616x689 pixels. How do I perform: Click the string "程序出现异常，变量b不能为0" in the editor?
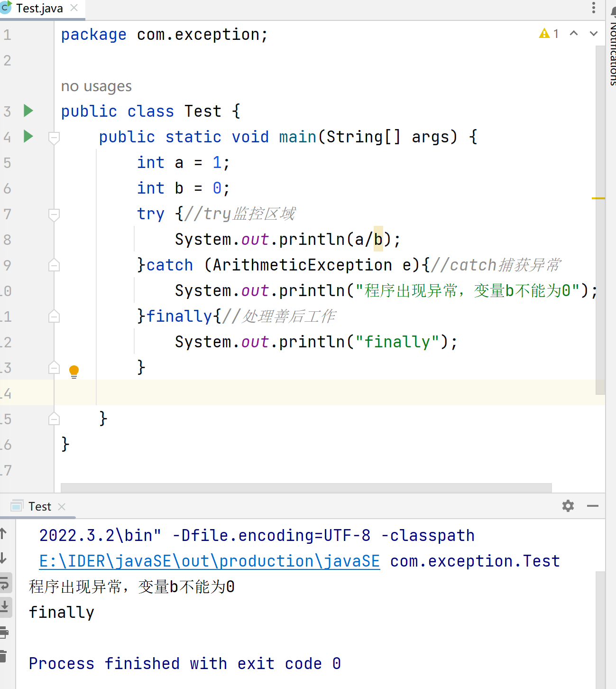(x=467, y=290)
